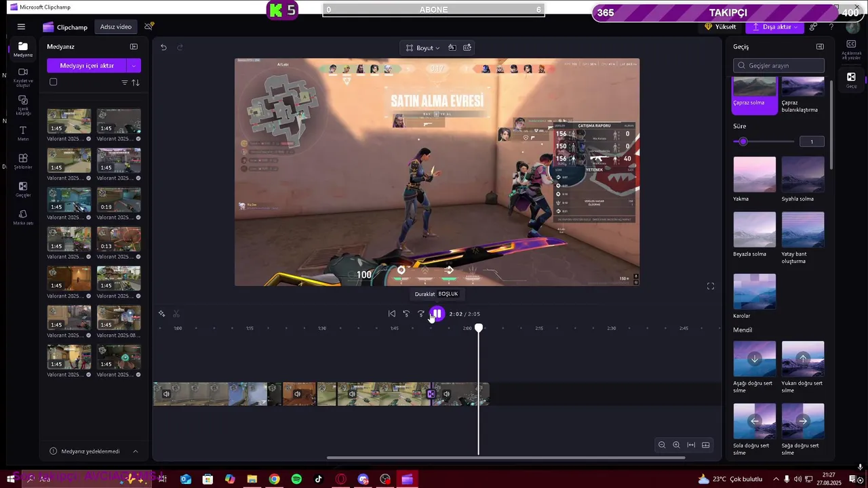This screenshot has width=868, height=488.
Task: Open the Geçişler sidebar tab
Action: coord(23,189)
